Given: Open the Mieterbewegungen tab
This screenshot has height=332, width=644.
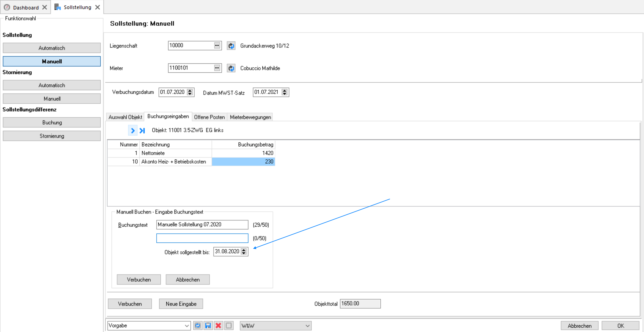Looking at the screenshot, I should tap(250, 117).
